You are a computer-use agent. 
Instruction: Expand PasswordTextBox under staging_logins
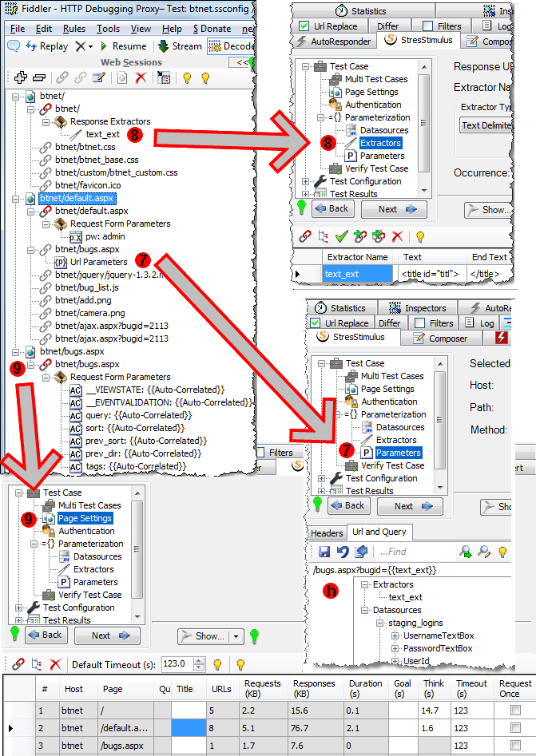coord(395,648)
